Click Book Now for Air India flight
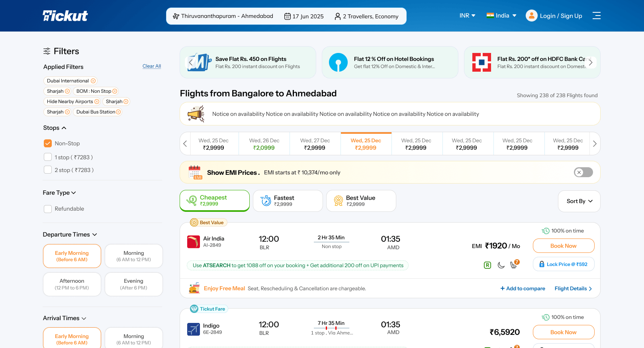This screenshot has height=348, width=644. [x=564, y=246]
